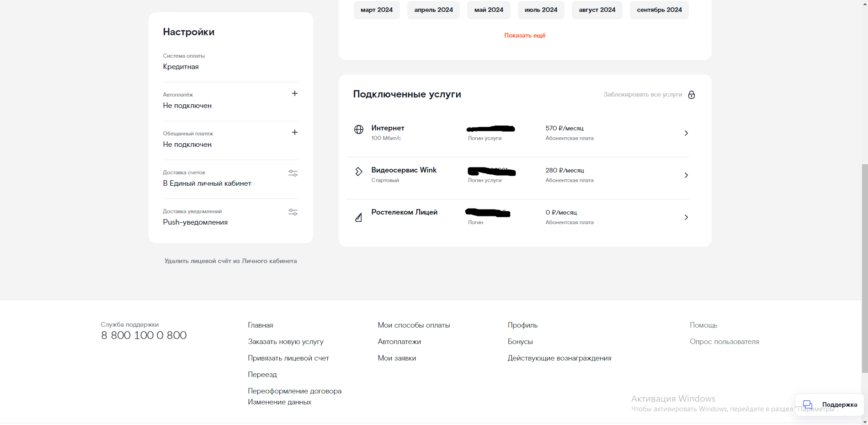Select the май 2024 period
Image resolution: width=868 pixels, height=425 pixels.
(489, 10)
